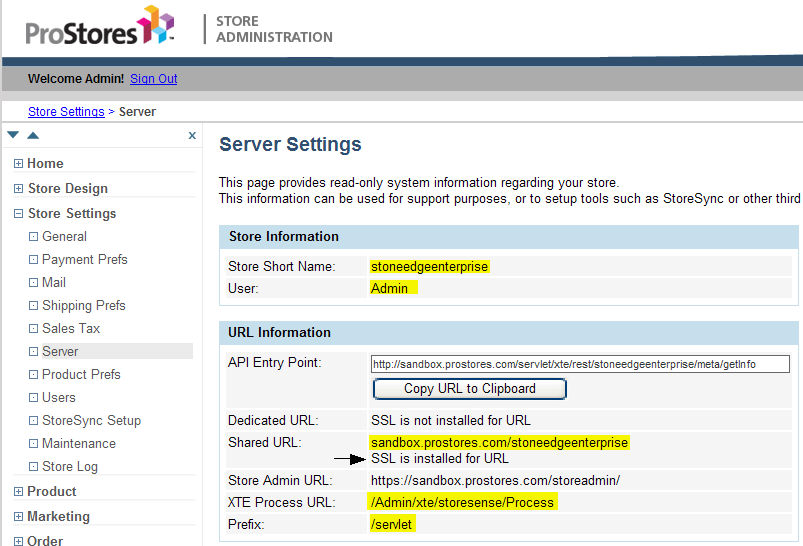Close the sidebar with the X icon
The image size is (803, 546).
coord(192,135)
